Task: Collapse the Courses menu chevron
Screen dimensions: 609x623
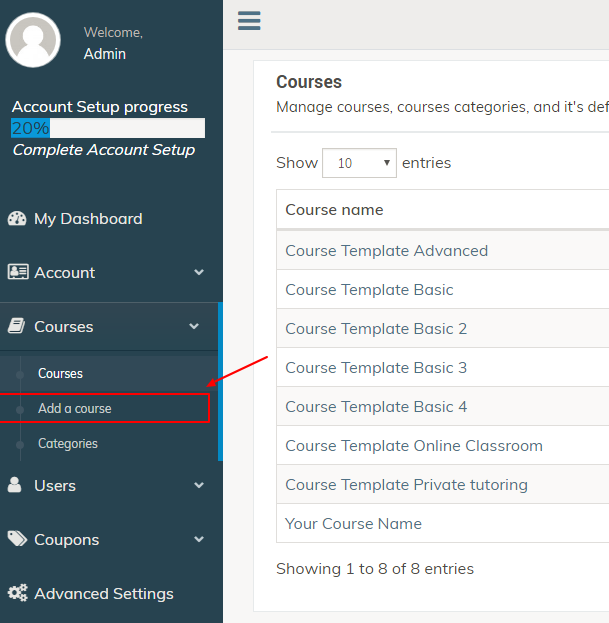Action: 194,326
